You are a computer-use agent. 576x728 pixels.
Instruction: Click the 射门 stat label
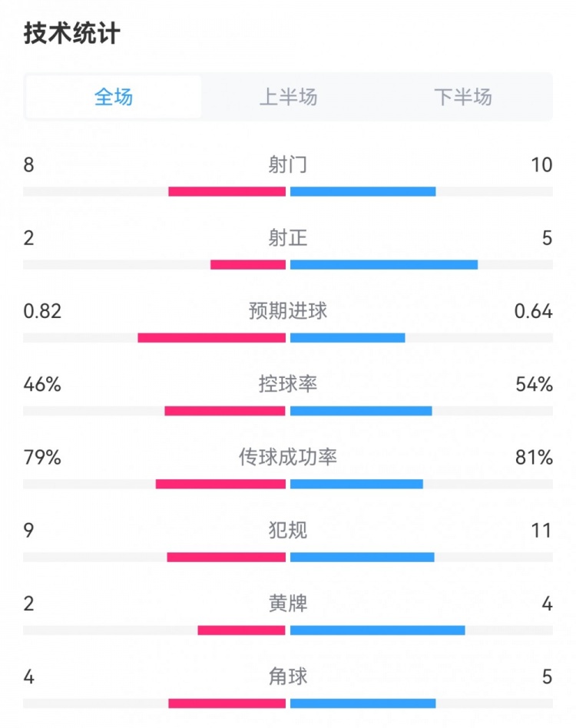pyautogui.click(x=288, y=164)
